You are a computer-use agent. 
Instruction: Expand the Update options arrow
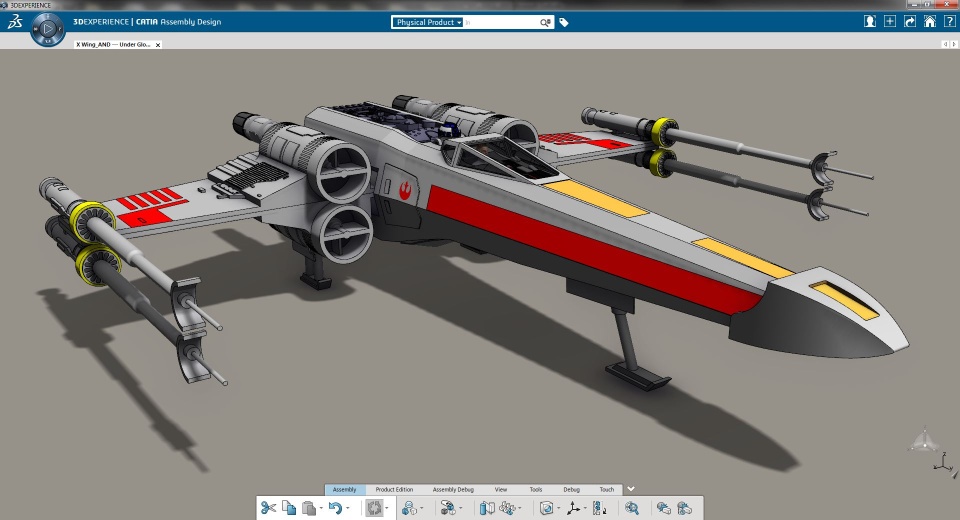(386, 508)
